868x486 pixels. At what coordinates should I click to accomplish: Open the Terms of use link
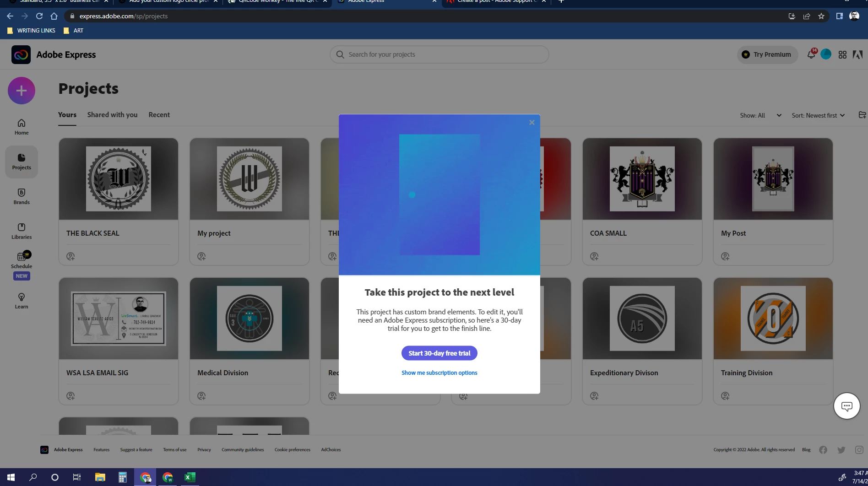(x=175, y=450)
